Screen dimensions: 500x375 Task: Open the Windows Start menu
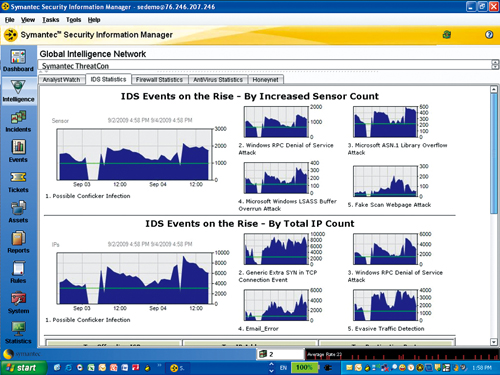click(23, 368)
